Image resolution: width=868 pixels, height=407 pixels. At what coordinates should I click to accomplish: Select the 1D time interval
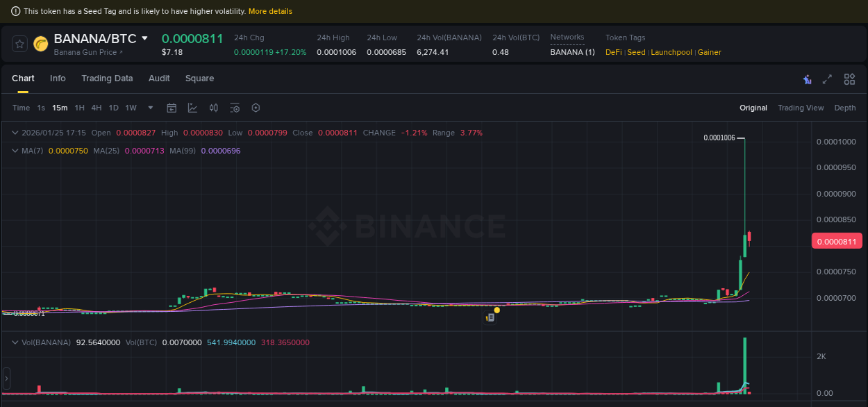pyautogui.click(x=113, y=108)
